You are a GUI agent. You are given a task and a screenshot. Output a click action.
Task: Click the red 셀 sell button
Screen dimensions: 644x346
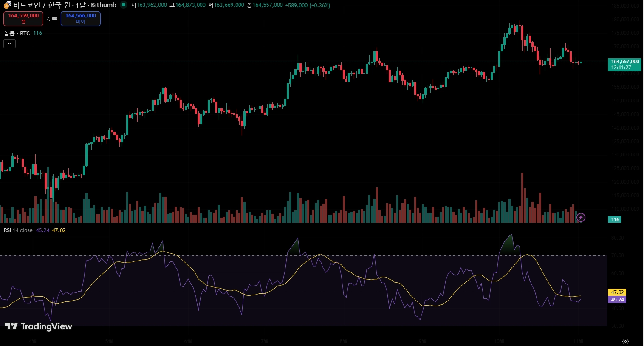[x=23, y=19]
